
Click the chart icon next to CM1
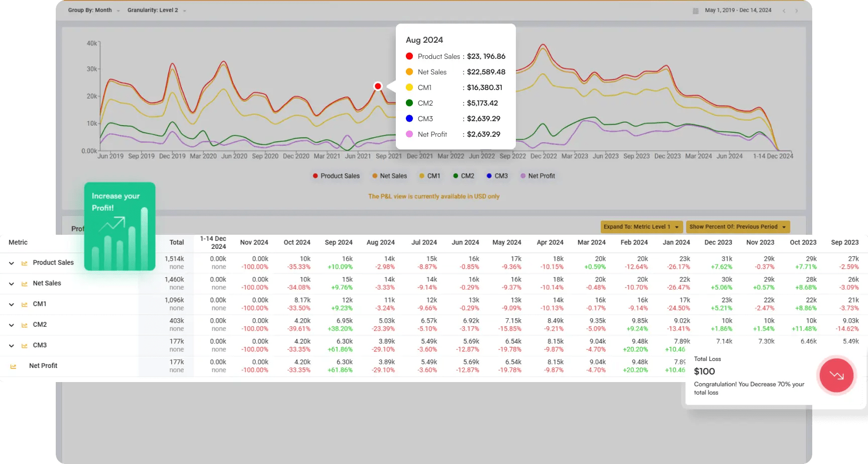pos(24,304)
